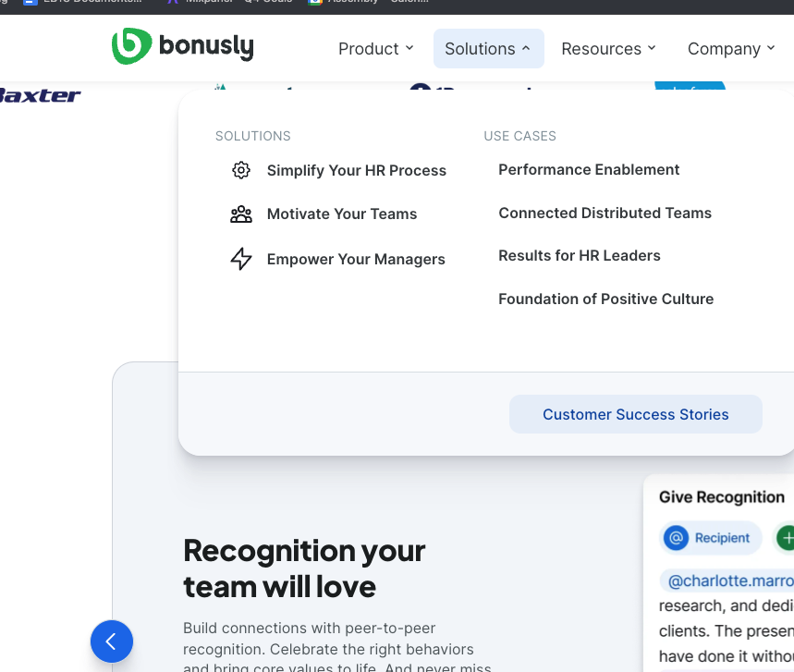Click the people icon beside Motivate Your Teams
This screenshot has width=794, height=672.
(x=241, y=214)
